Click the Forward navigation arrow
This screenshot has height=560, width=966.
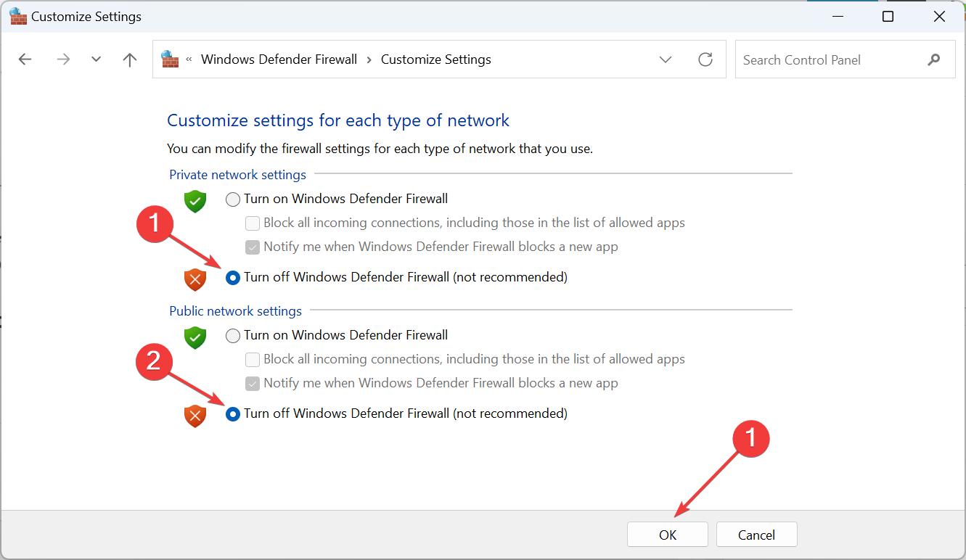point(63,59)
